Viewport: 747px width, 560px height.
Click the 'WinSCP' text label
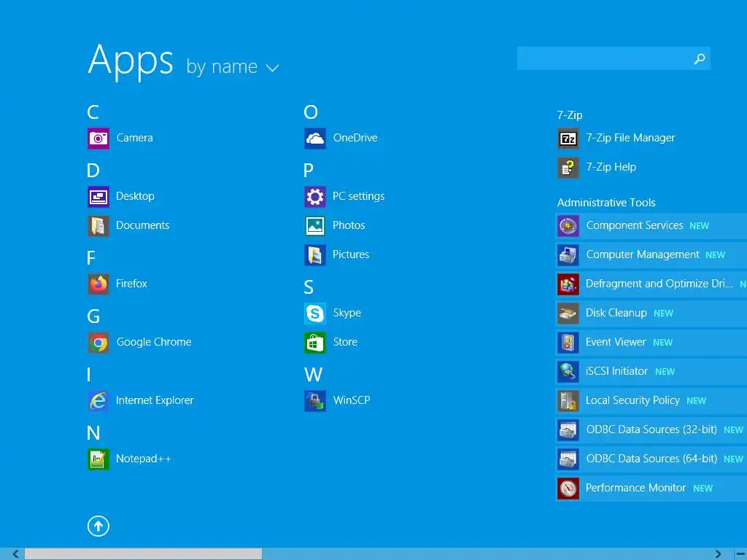(x=352, y=400)
